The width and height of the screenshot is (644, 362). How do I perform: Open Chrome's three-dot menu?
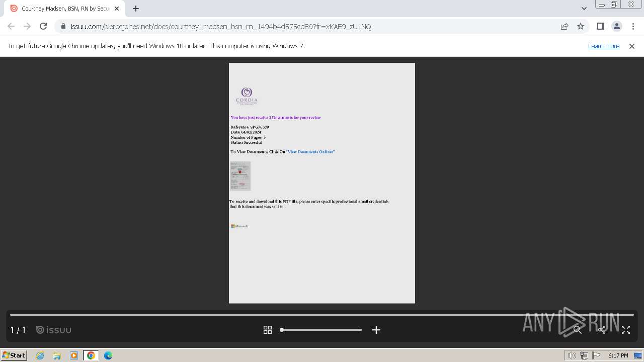click(633, 26)
